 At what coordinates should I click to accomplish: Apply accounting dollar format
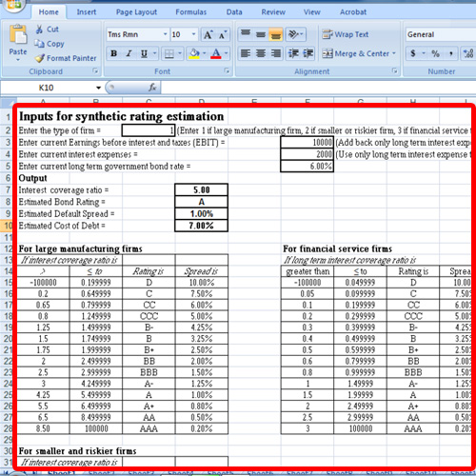[413, 53]
